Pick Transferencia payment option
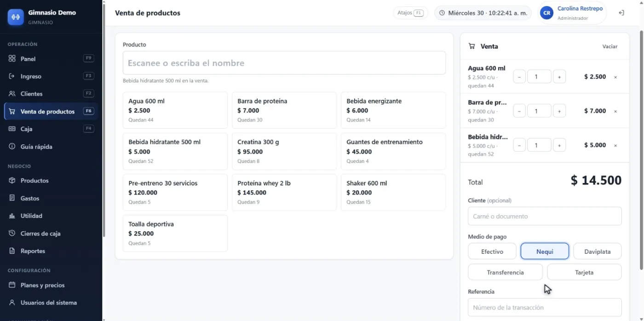644x321 pixels. point(505,272)
